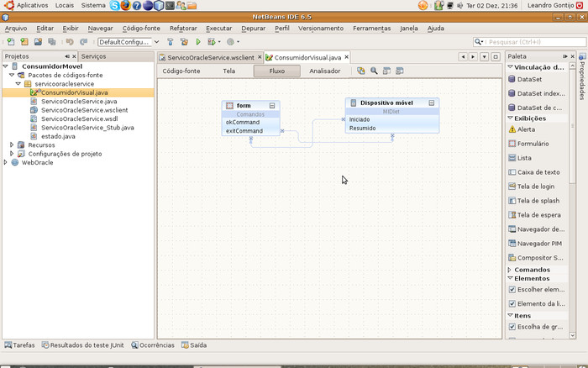Open the Debug icon dropdown arrow
588x368 pixels.
tap(219, 42)
